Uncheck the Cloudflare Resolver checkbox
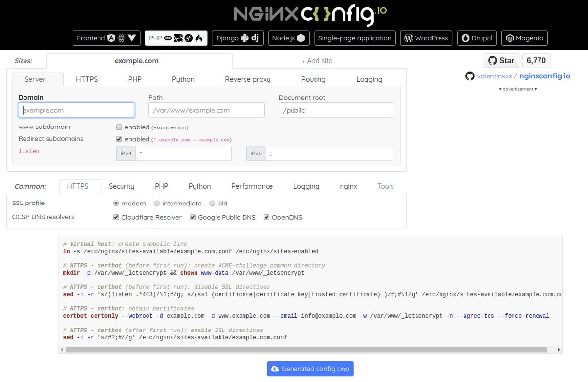This screenshot has width=588, height=382. click(x=116, y=217)
